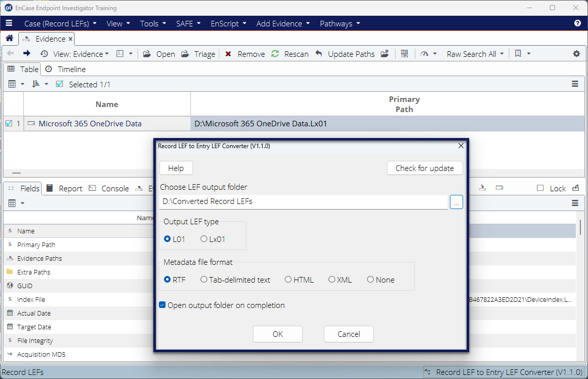Screen dimensions: 588x379
Task: Choose RTF metadata file format
Action: (x=167, y=279)
